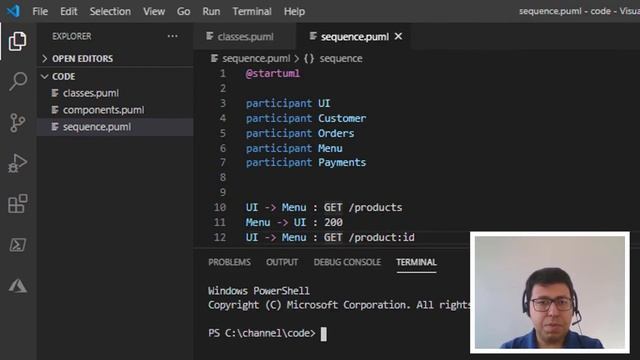The image size is (640, 360).
Task: Click line 'participant Orders' in editor
Action: pyautogui.click(x=300, y=133)
